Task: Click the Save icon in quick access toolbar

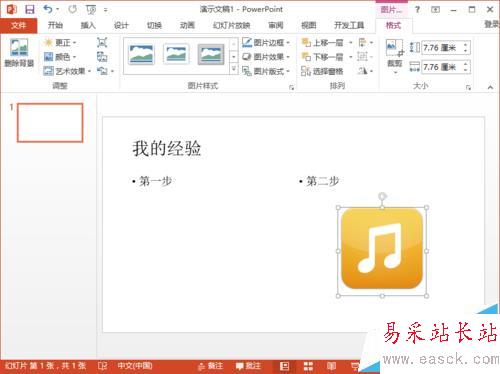Action: tap(30, 9)
